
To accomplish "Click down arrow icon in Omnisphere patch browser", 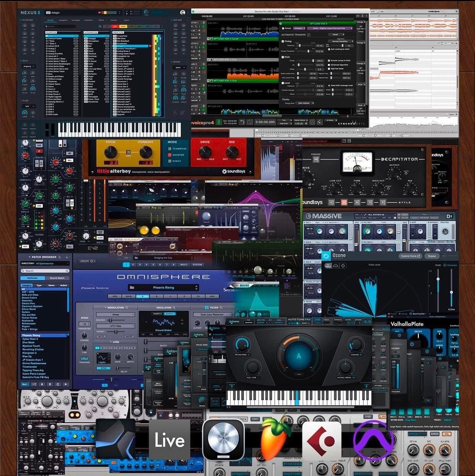I will 42,384.
